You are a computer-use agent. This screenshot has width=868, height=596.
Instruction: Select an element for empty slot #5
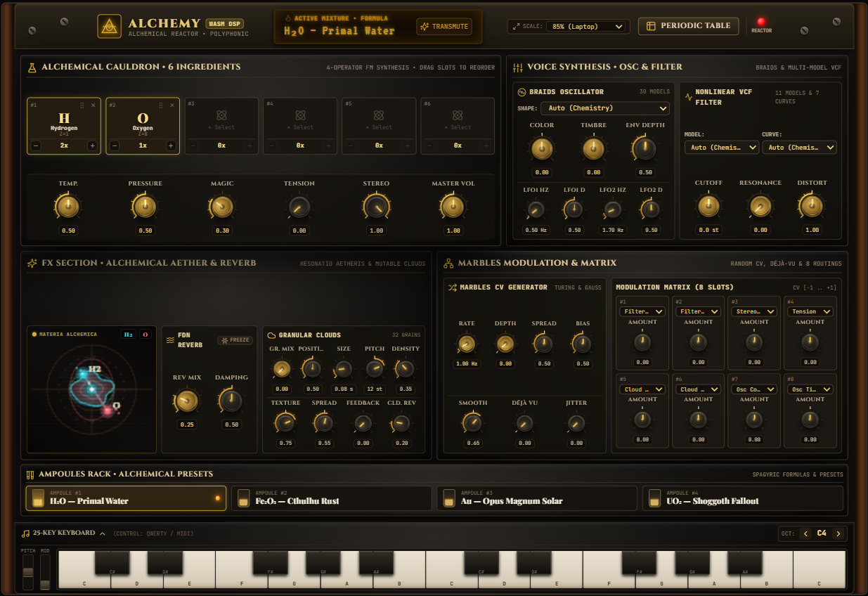coord(379,119)
